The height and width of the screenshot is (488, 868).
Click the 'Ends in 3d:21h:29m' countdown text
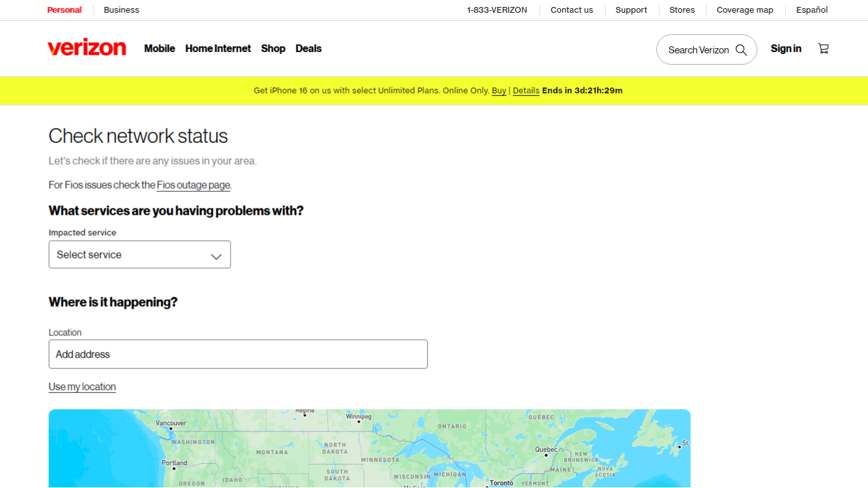(582, 90)
